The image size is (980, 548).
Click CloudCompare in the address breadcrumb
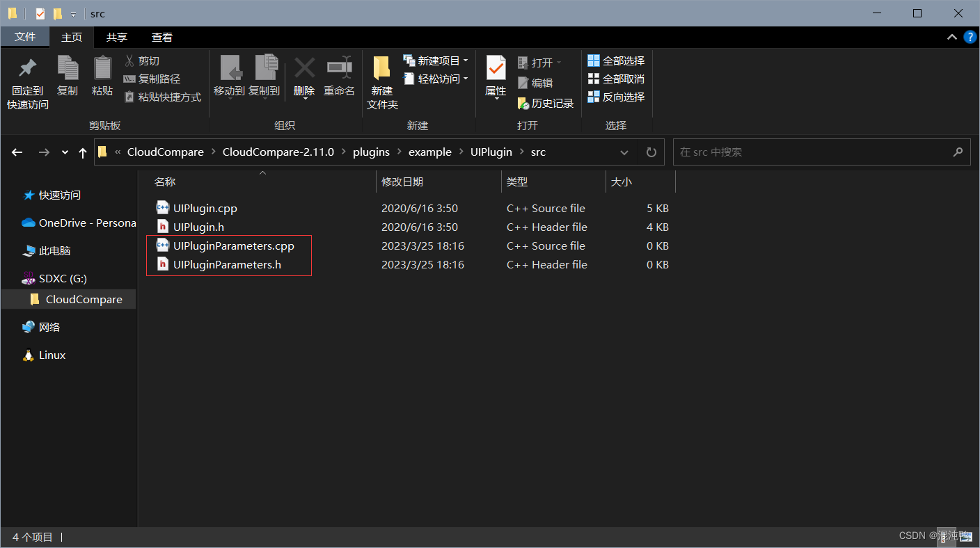point(166,152)
